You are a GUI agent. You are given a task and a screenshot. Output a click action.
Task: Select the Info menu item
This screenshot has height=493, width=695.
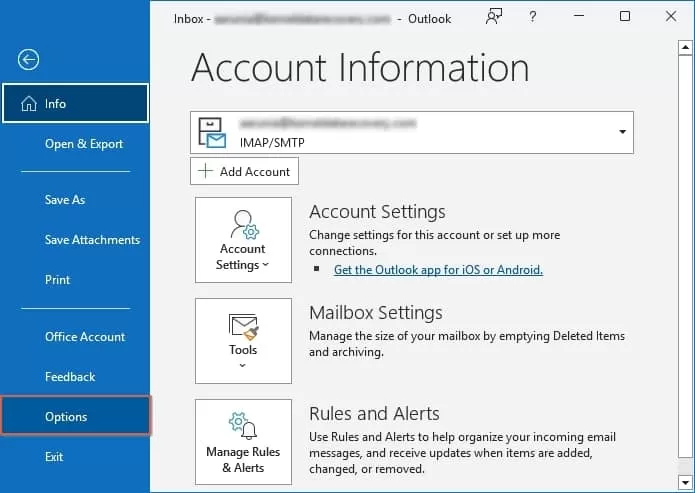click(75, 103)
